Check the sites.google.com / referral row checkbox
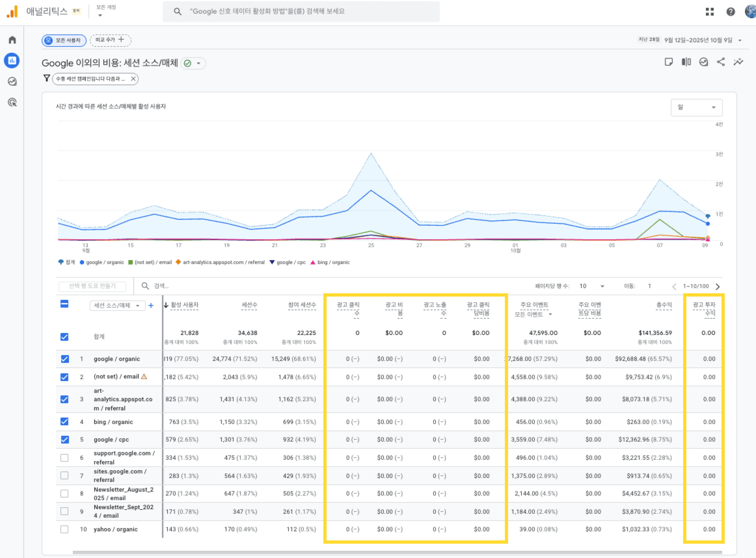The image size is (756, 558). pos(64,476)
